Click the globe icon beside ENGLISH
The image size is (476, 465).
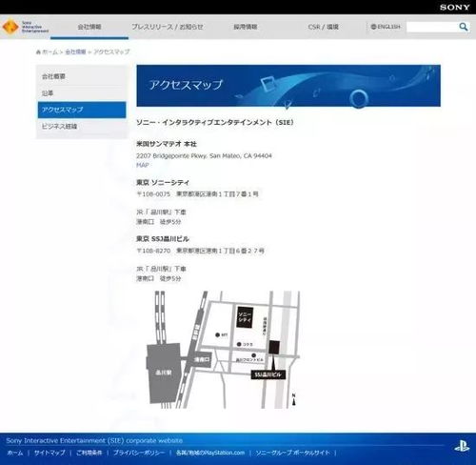(x=373, y=27)
